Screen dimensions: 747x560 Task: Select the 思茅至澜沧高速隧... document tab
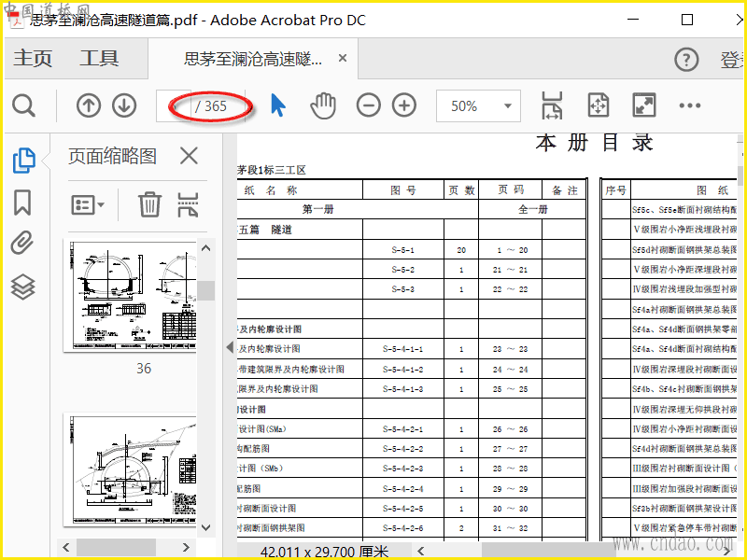click(x=253, y=59)
